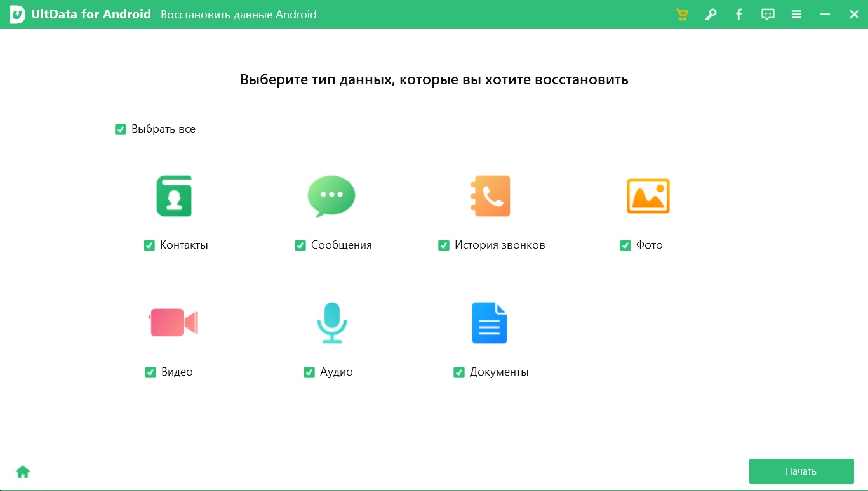The width and height of the screenshot is (868, 491).
Task: Open the registration key icon
Action: [711, 15]
